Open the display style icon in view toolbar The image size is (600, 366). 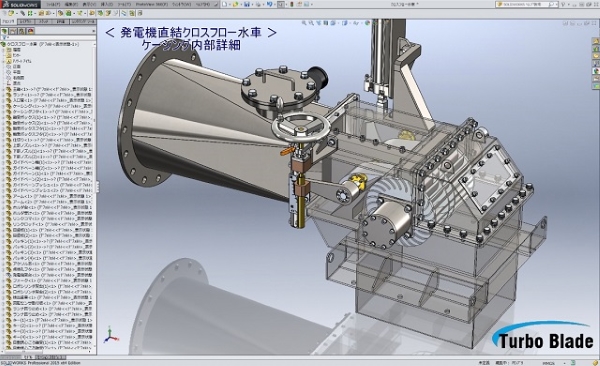344,23
